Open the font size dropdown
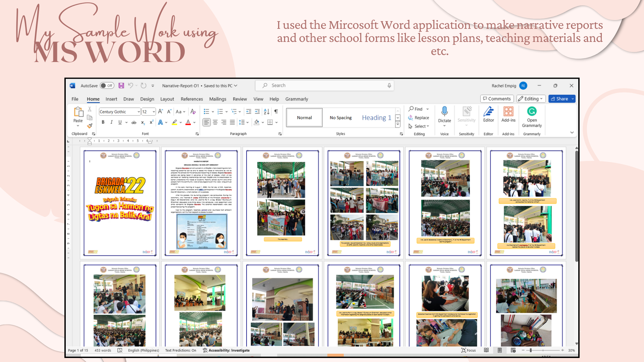 pyautogui.click(x=154, y=112)
